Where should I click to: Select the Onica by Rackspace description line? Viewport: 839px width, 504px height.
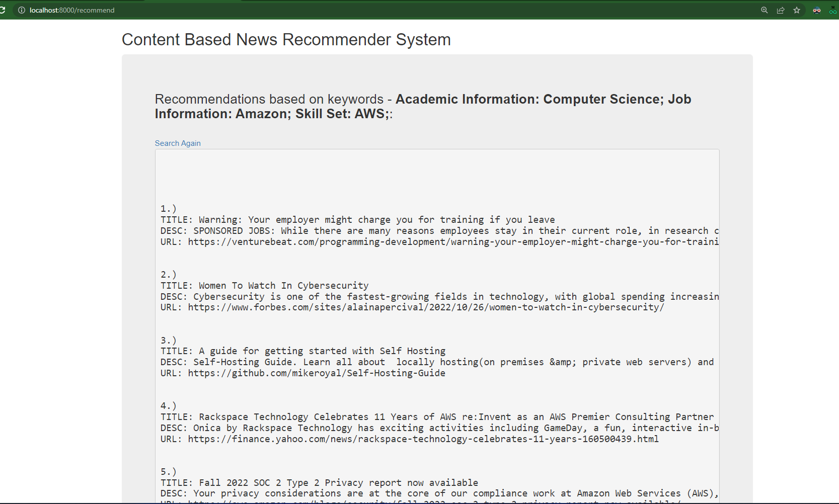pos(439,428)
